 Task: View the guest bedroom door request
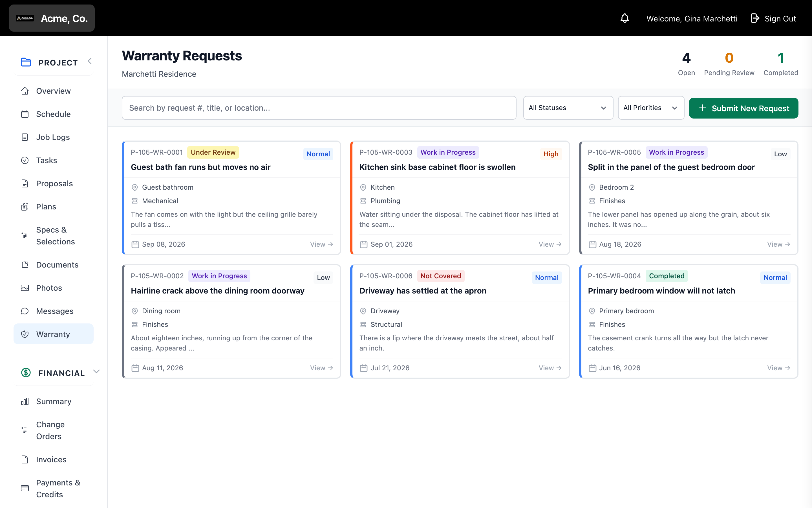tap(778, 244)
